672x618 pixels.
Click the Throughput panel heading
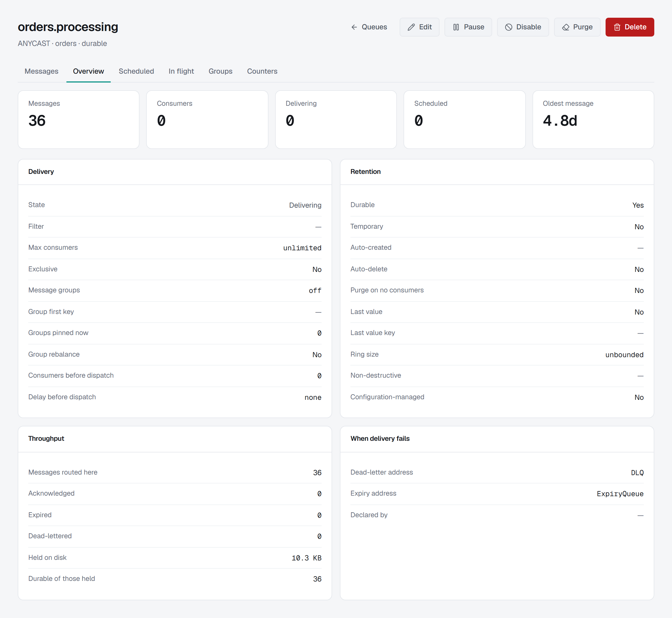tap(46, 438)
